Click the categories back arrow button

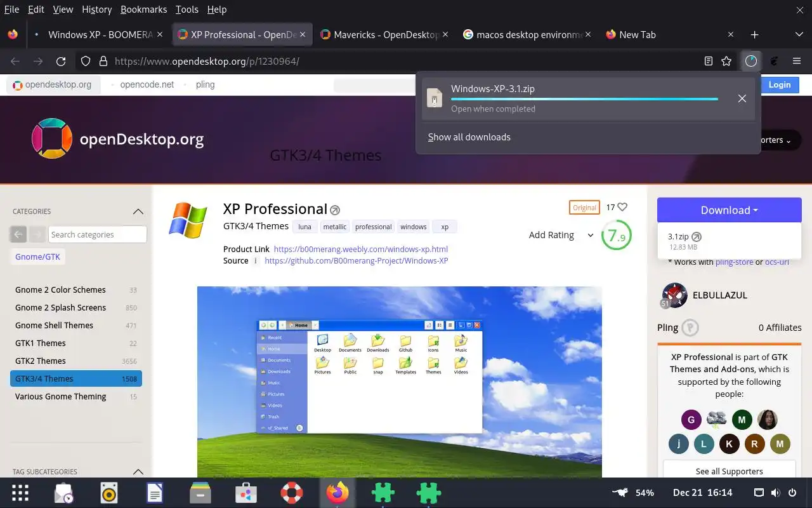coord(18,234)
